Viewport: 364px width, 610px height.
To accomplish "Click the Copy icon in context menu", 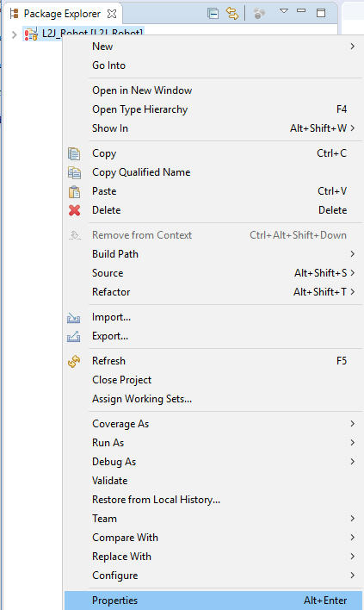I will point(74,153).
